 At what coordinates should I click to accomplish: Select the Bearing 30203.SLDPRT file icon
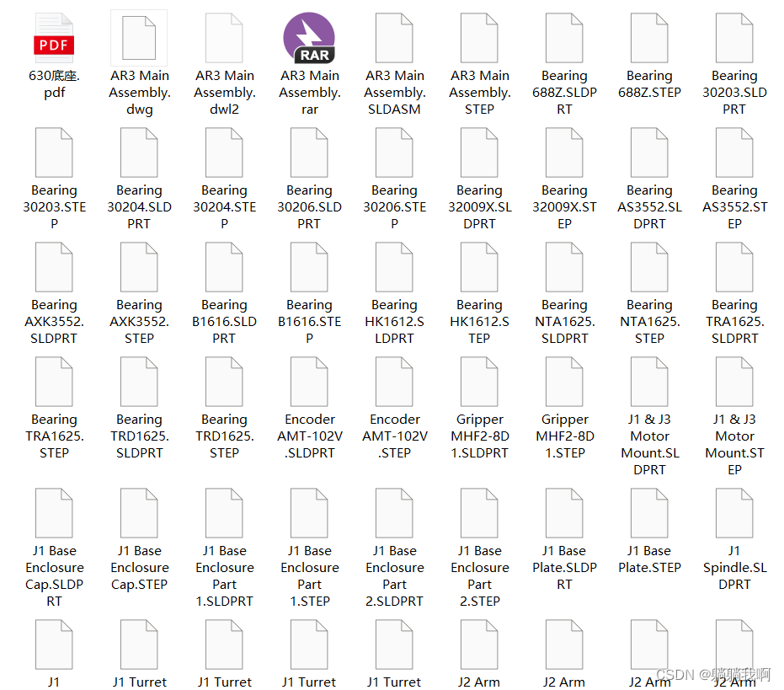pos(734,38)
